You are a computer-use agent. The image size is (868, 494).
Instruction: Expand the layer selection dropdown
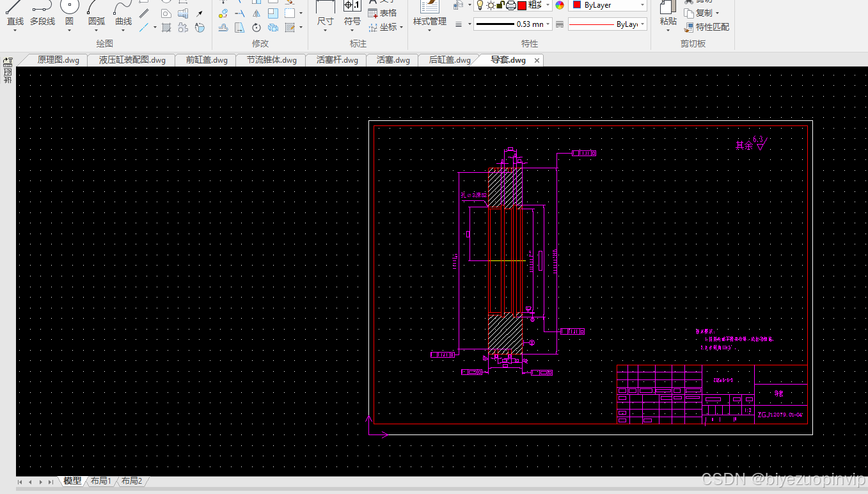click(x=548, y=5)
